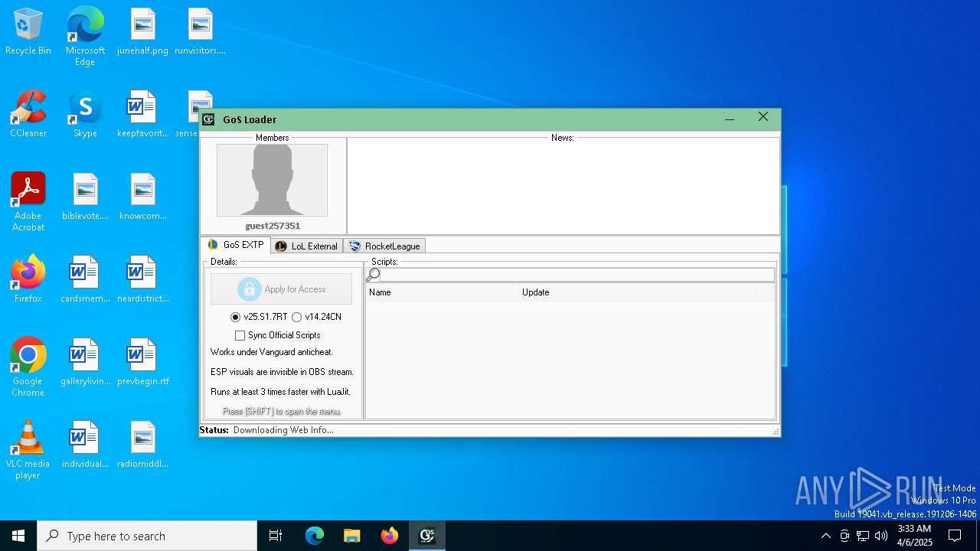980x551 pixels.
Task: Enable Sync Official Scripts checkbox
Action: point(240,335)
